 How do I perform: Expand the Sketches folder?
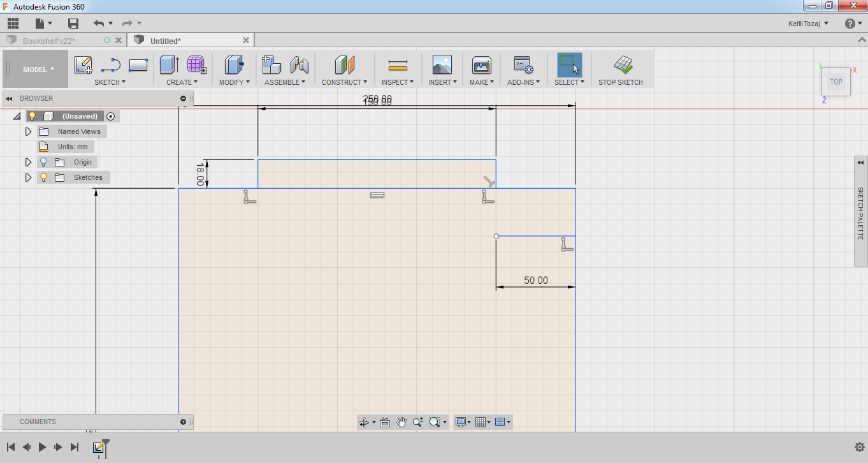coord(28,177)
